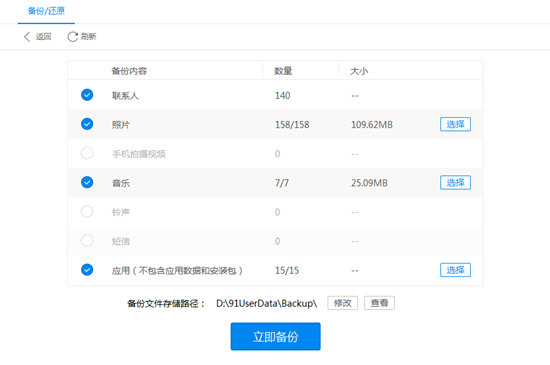Screen dimensions: 550x365
Task: Click the refresh circular arrow icon
Action: coord(73,36)
